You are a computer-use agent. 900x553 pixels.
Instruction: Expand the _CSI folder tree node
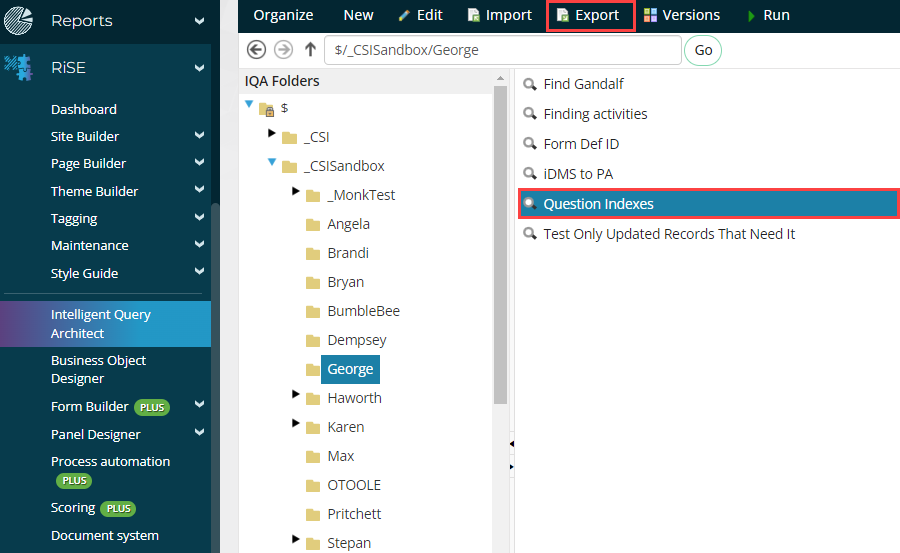pos(271,134)
